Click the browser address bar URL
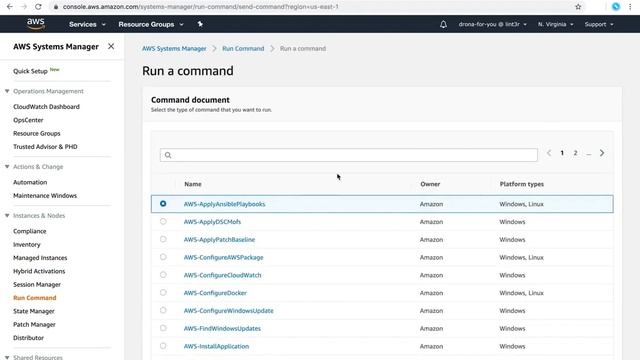 (200, 7)
